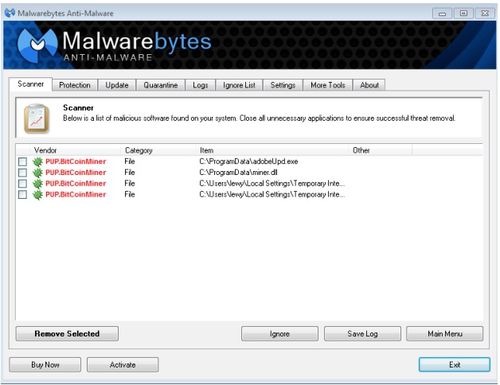
Task: Check the box for miner.dll
Action: tap(22, 173)
